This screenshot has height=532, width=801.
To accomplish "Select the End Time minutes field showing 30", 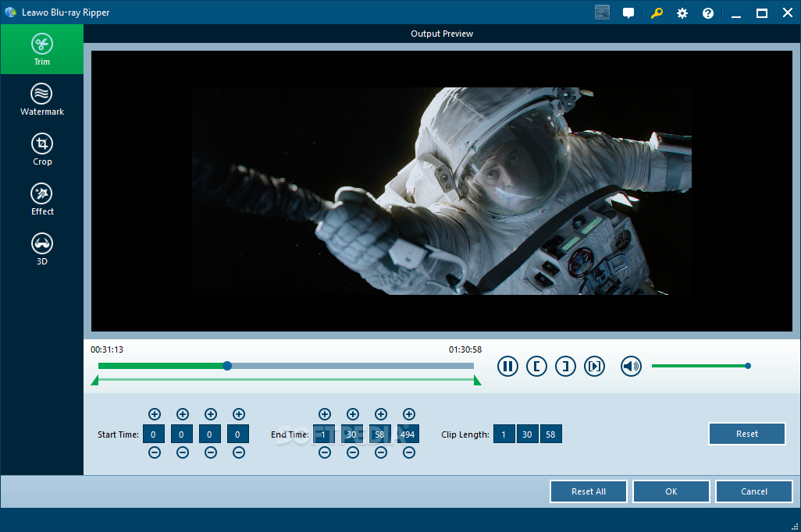I will [352, 434].
